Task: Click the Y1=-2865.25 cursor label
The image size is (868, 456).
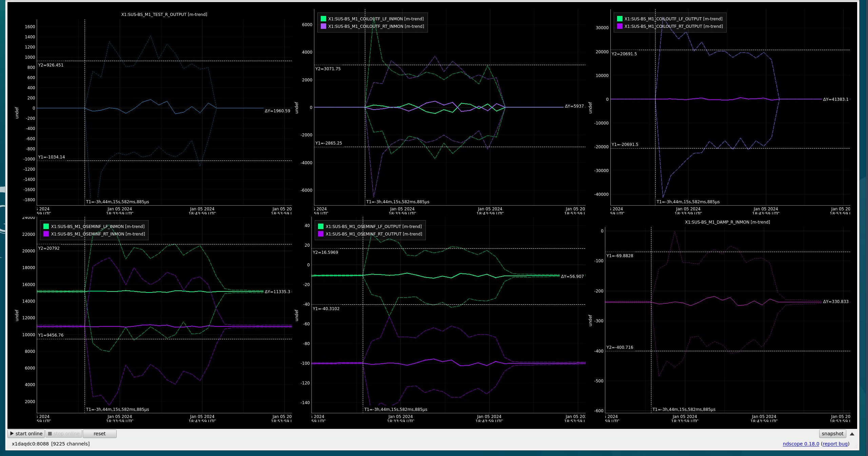Action: [329, 143]
